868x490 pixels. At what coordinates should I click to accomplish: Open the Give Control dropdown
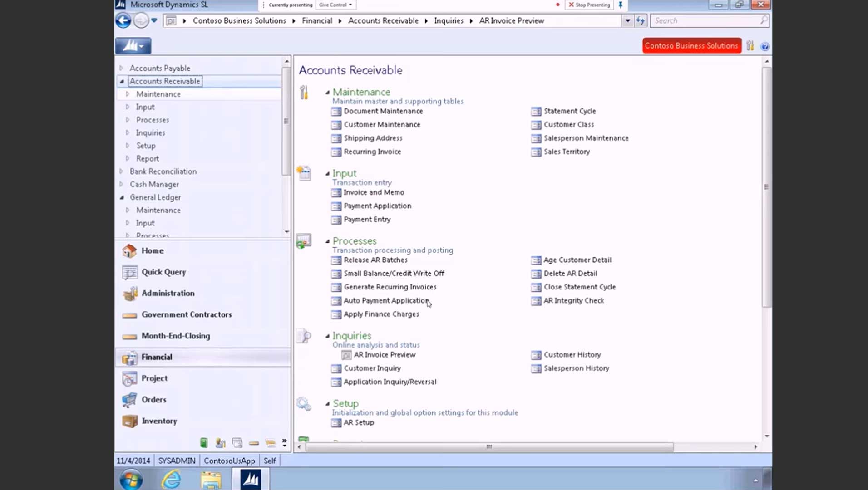[x=335, y=5]
